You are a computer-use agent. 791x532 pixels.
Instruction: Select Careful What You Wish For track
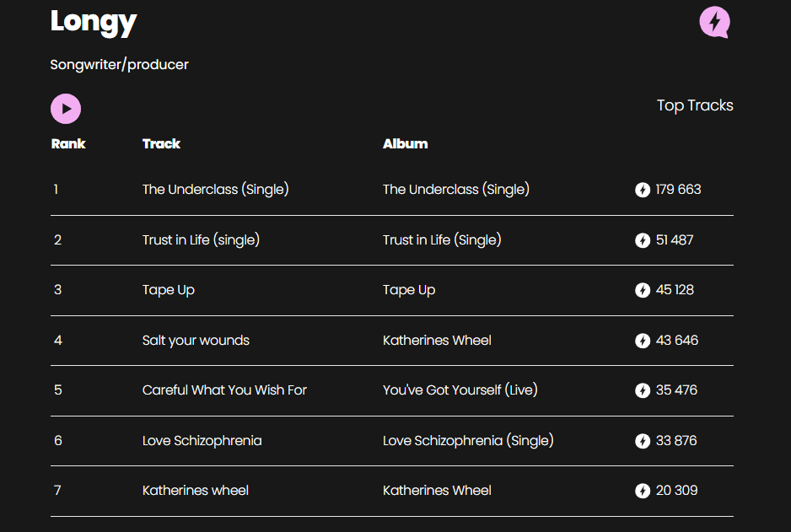tap(224, 390)
